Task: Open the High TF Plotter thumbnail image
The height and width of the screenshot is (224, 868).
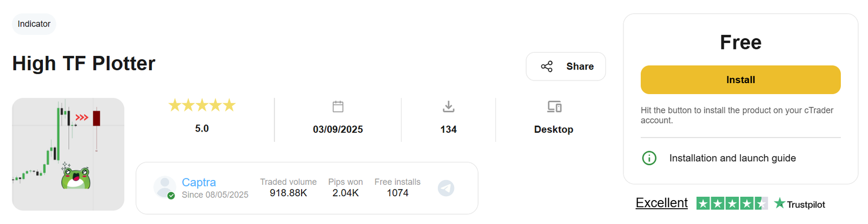Action: (x=68, y=154)
